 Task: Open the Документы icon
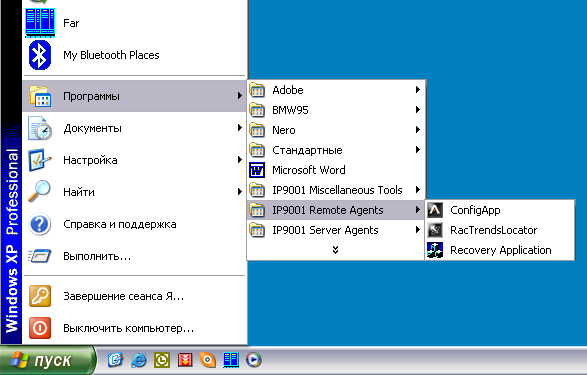tap(40, 128)
